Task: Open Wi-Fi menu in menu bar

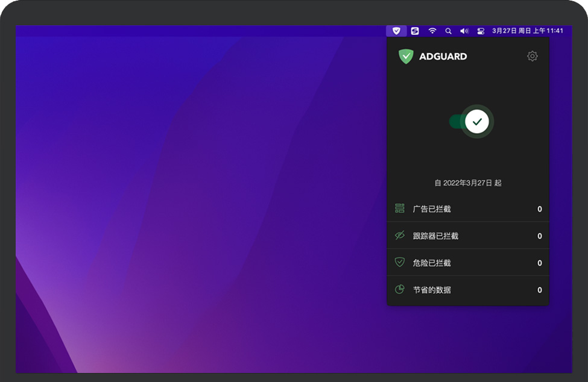Action: click(432, 31)
